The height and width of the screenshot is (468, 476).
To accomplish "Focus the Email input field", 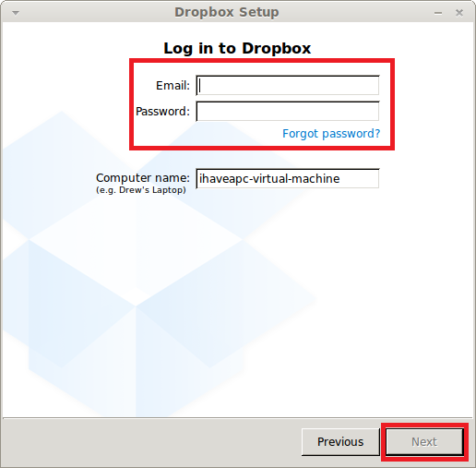I will click(288, 85).
